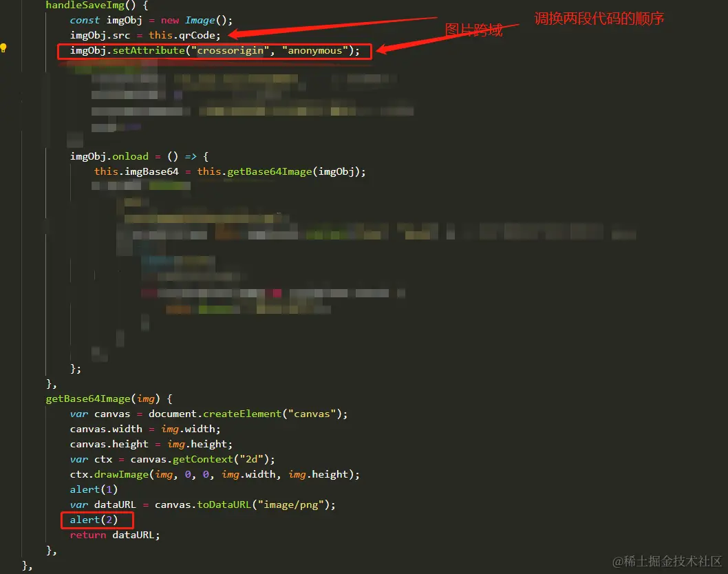Click the canvas.toDataURL("image/png") line
This screenshot has height=574, width=728.
[x=202, y=504]
